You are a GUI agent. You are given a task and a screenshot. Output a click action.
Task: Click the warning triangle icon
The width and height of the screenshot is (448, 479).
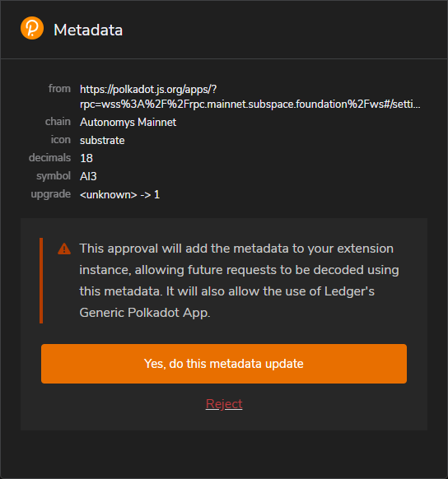pos(64,249)
